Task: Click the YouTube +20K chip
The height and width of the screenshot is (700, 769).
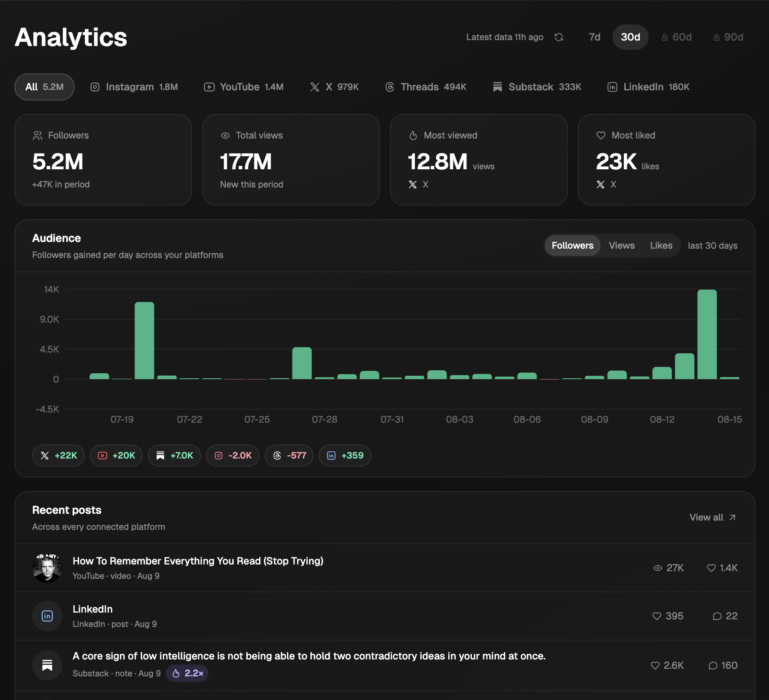Action: [x=116, y=456]
